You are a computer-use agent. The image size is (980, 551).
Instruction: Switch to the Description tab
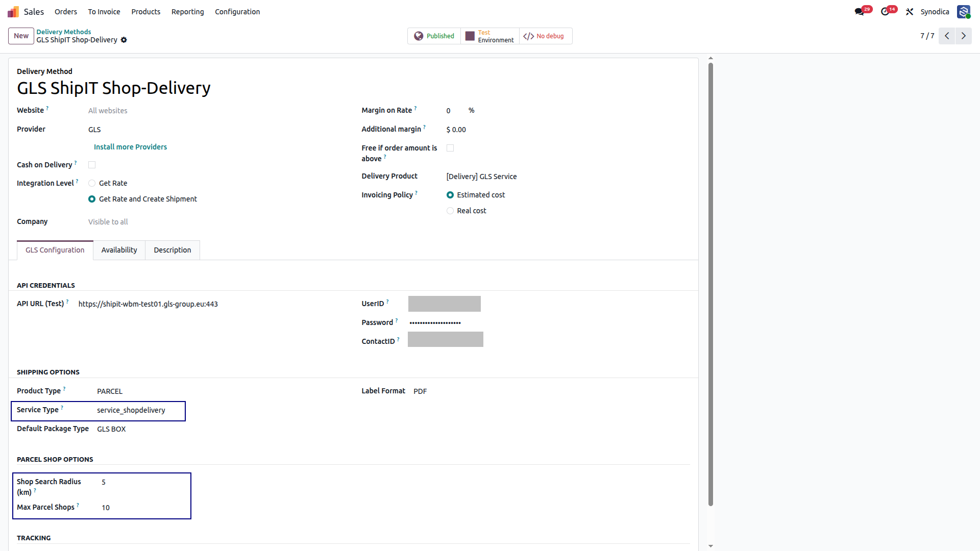pos(173,250)
